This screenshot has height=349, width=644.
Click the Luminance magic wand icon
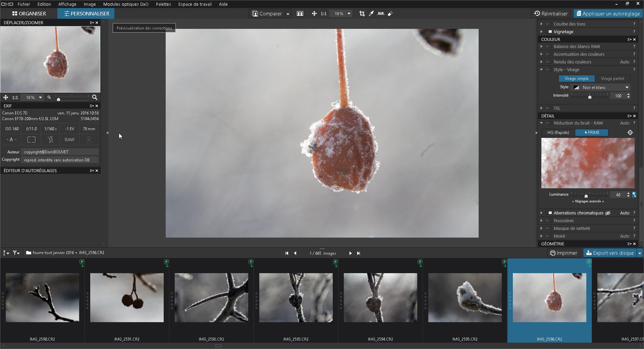(x=634, y=195)
